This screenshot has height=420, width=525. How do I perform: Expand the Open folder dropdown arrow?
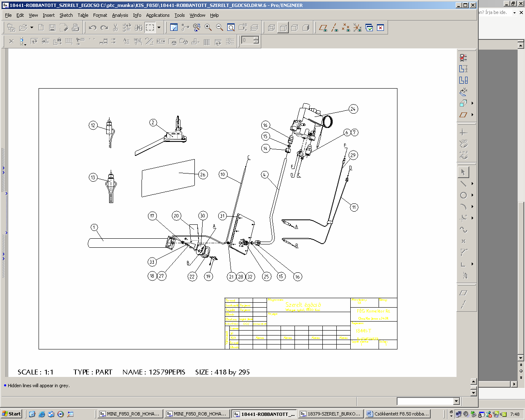tap(32, 27)
